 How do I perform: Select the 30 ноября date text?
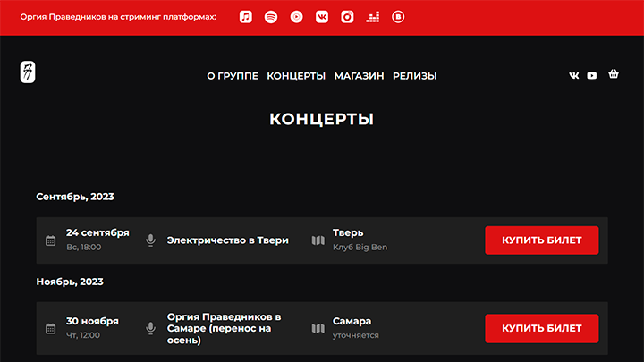tap(92, 321)
